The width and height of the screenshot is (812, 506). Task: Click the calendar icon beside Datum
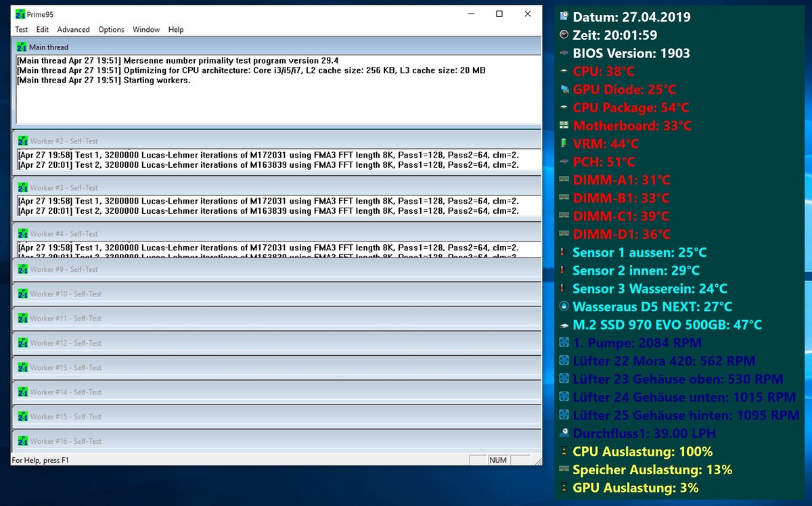tap(564, 17)
